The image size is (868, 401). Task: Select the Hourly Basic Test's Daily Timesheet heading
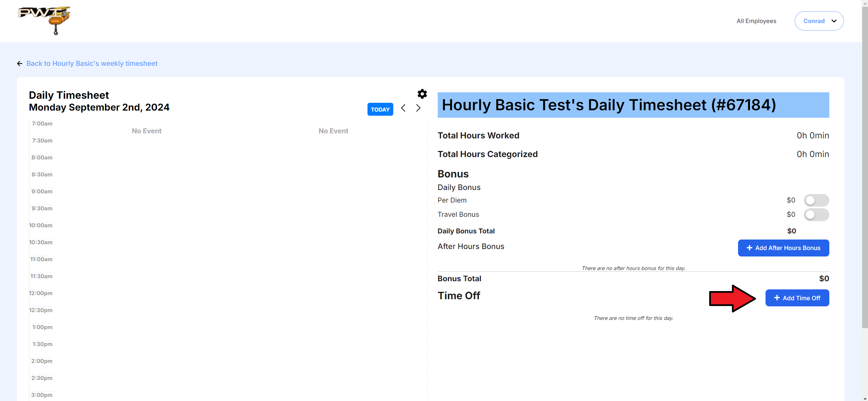tap(608, 105)
